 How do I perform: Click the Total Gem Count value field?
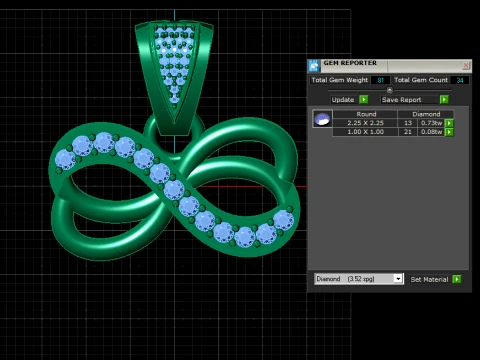coord(460,80)
